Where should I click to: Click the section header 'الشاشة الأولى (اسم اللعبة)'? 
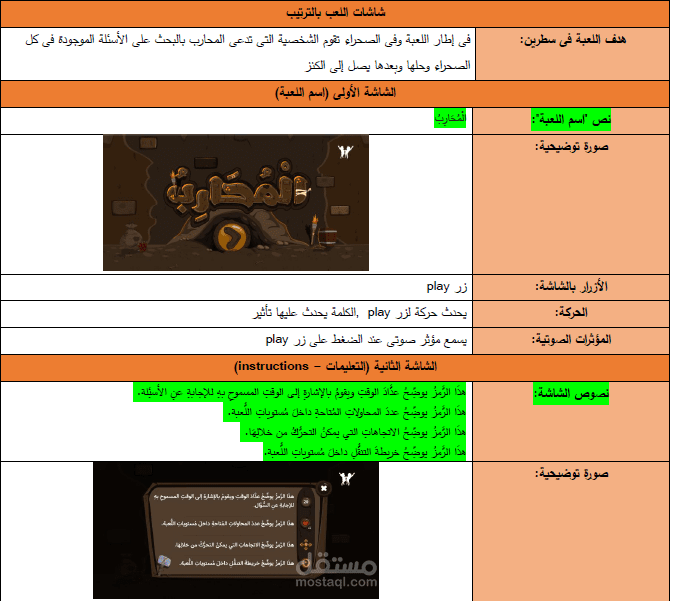pos(336,93)
